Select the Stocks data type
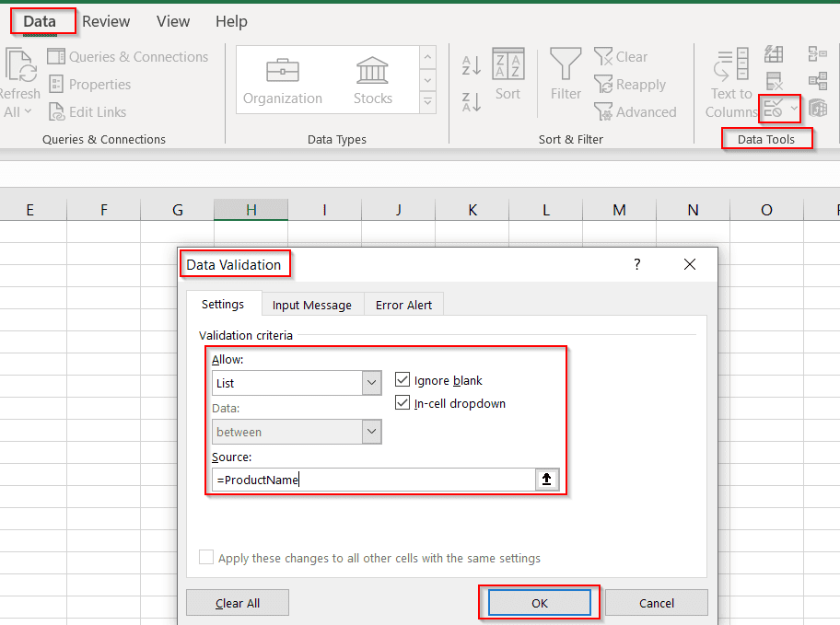 (x=372, y=80)
